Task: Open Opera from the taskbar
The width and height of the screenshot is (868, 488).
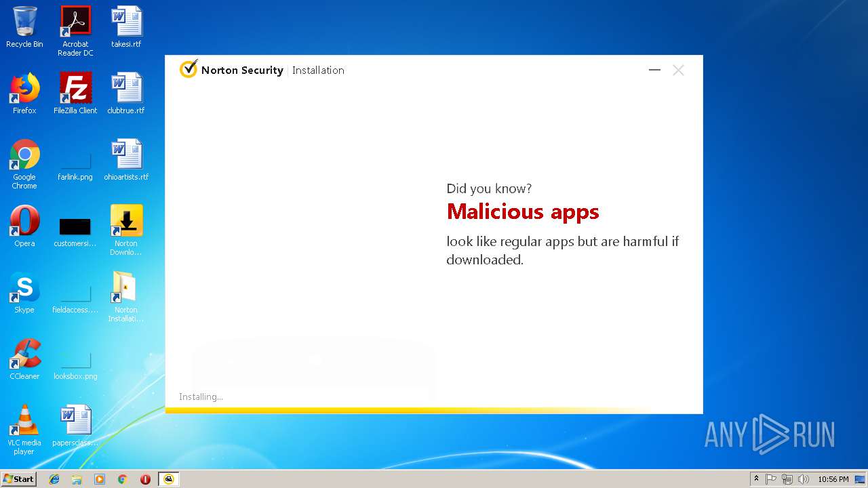Action: (145, 479)
